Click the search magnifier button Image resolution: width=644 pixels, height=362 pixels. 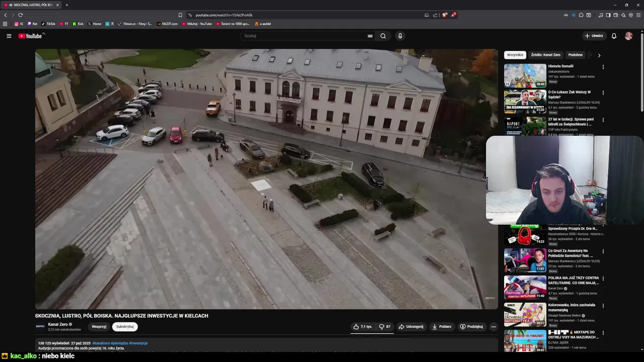click(x=383, y=36)
